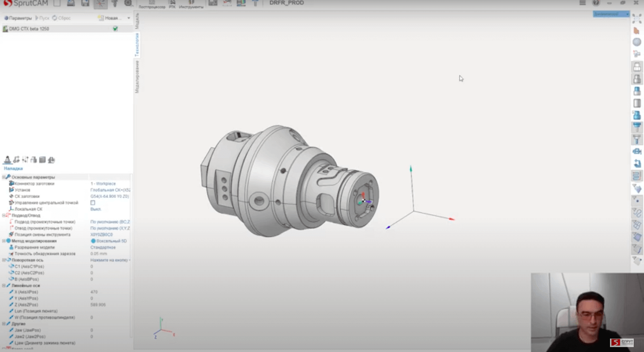Click Параметры button in operations panel
The height and width of the screenshot is (352, 644).
18,18
